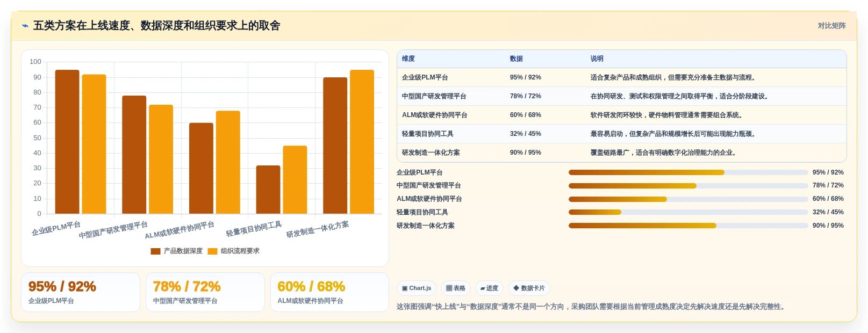Click the 企业级PLM平台 table row name
The height and width of the screenshot is (333, 868).
click(x=425, y=78)
